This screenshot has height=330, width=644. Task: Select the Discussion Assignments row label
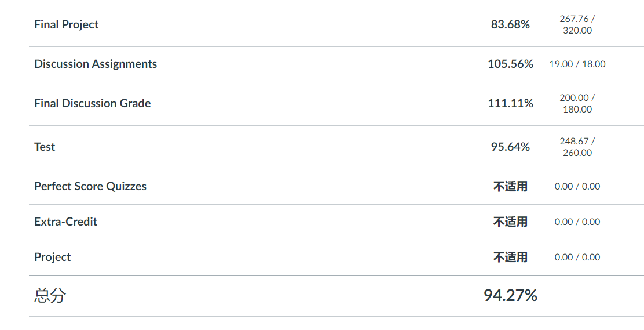[x=96, y=64]
